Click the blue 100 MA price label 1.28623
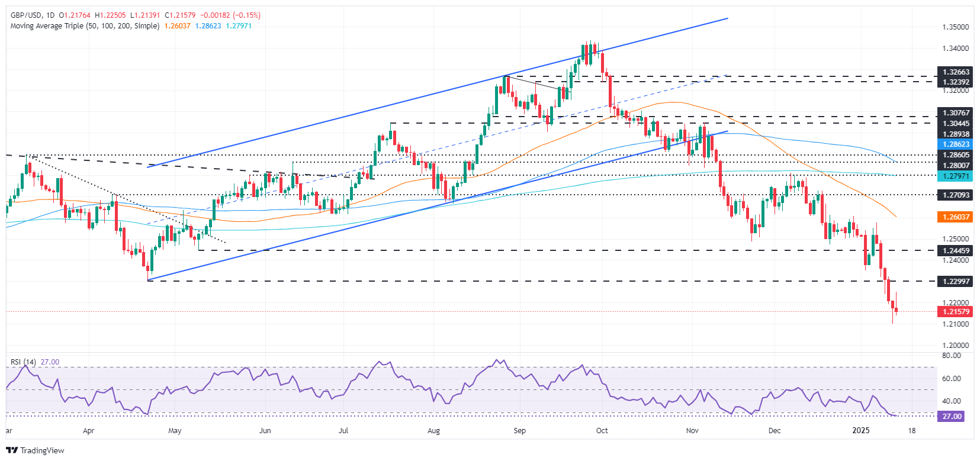 click(955, 144)
